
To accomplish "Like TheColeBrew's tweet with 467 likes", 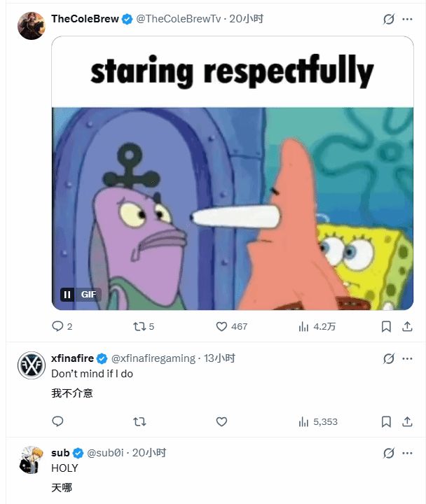I will click(x=221, y=326).
